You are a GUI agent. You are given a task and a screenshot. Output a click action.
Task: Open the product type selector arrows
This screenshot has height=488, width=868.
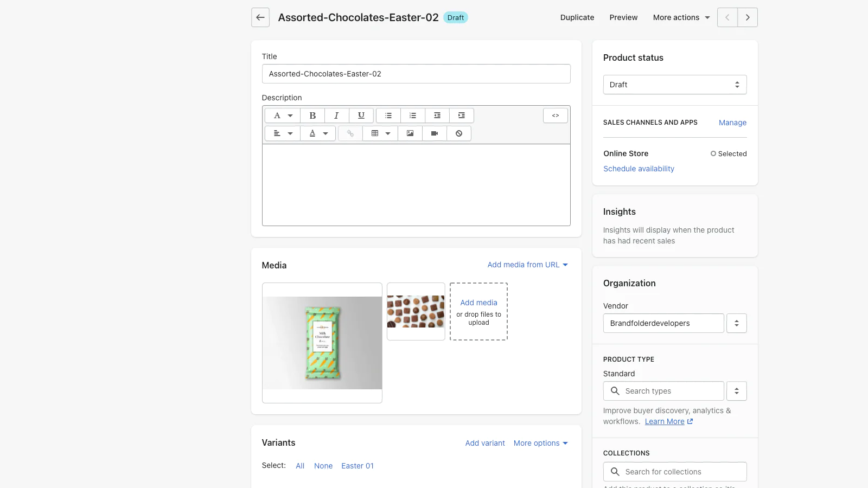[x=737, y=391]
